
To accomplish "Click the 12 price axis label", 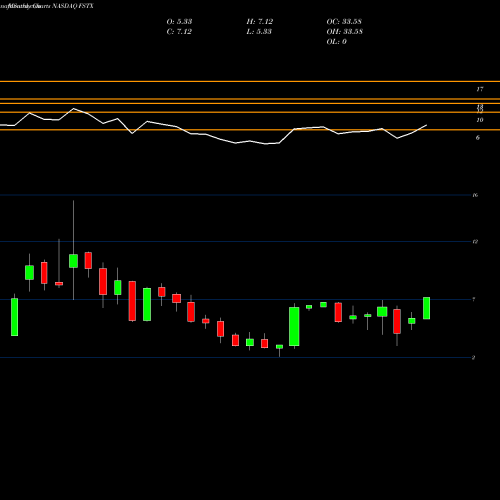I will [475, 242].
